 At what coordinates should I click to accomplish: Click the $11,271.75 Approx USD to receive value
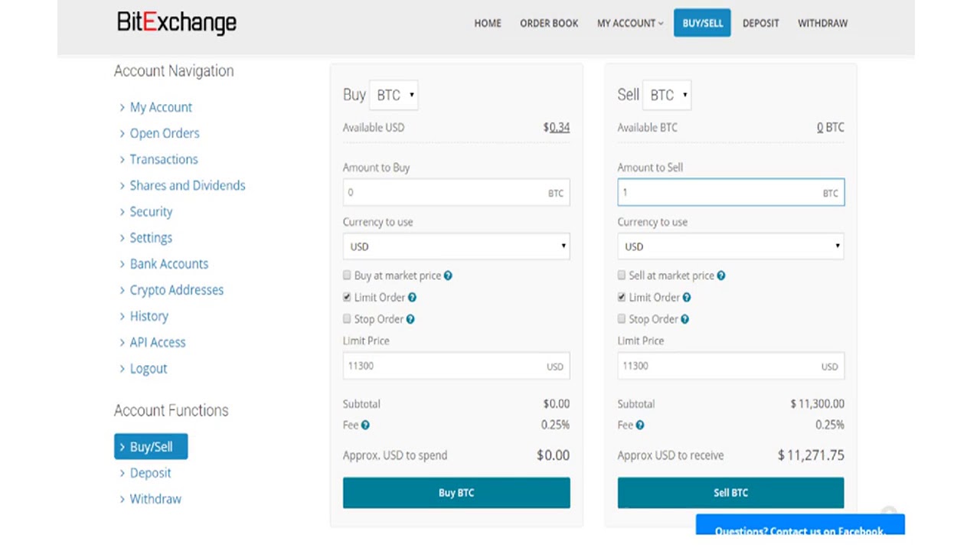pyautogui.click(x=811, y=455)
